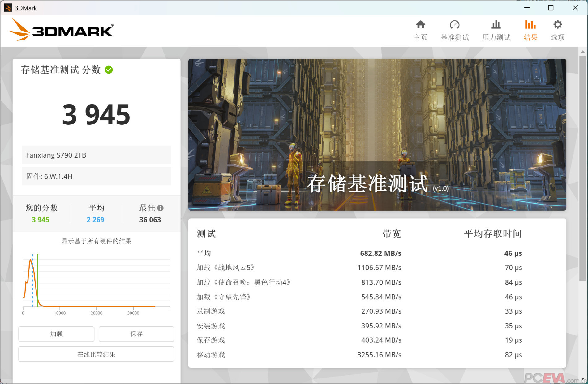
Task: Open the Home (主页) icon
Action: [x=420, y=25]
